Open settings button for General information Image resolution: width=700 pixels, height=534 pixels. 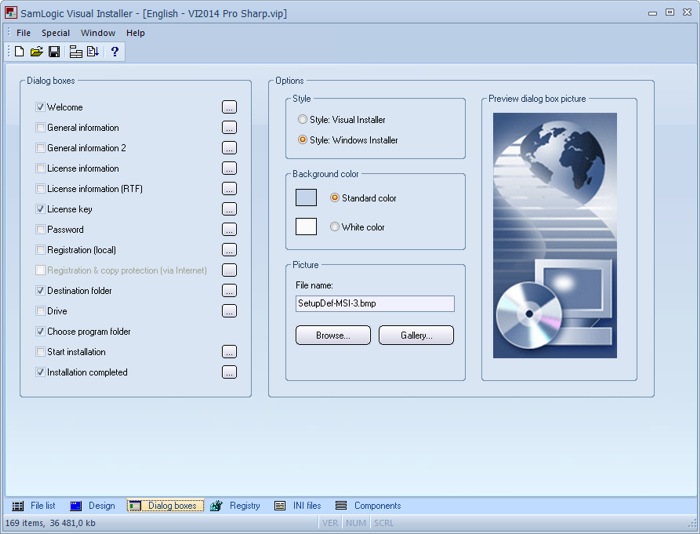[229, 128]
